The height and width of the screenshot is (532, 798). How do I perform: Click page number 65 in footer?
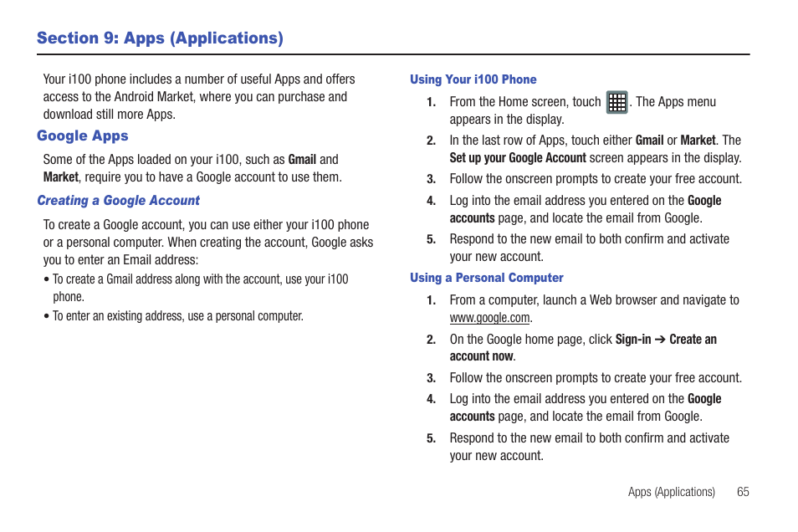click(x=743, y=492)
